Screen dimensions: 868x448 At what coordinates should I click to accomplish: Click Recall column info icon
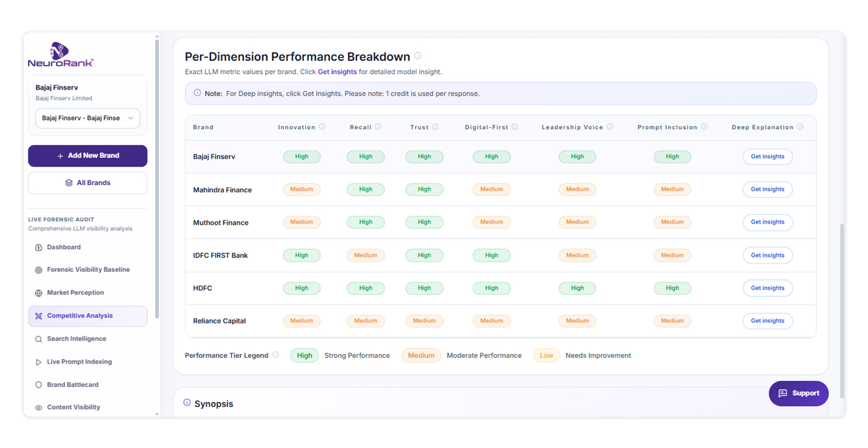(378, 127)
